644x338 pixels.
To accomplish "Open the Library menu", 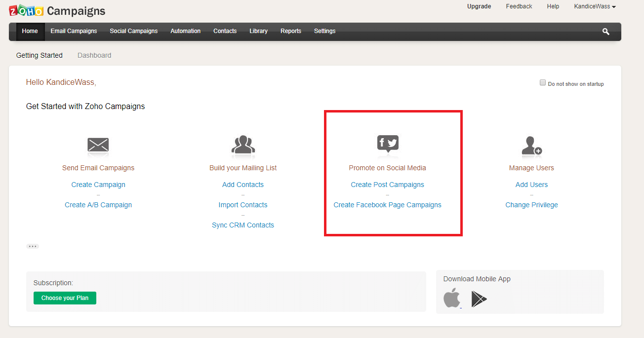I will point(259,31).
